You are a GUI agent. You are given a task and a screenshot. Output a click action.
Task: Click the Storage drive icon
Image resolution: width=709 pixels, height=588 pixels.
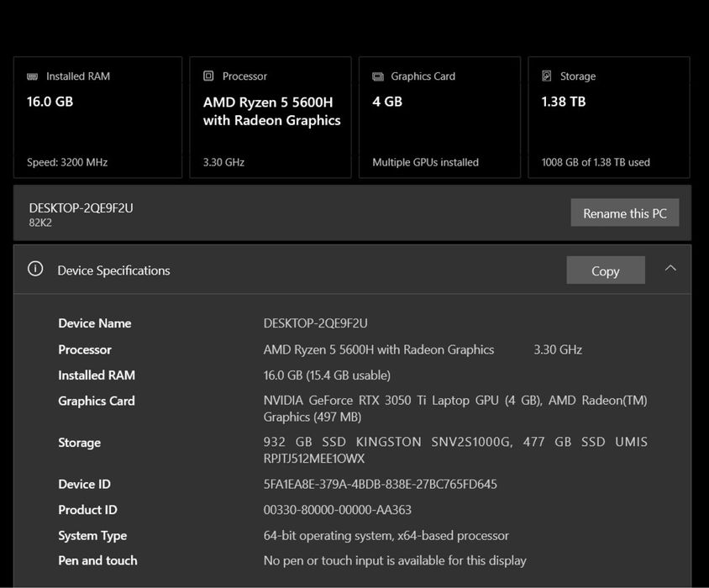(547, 76)
